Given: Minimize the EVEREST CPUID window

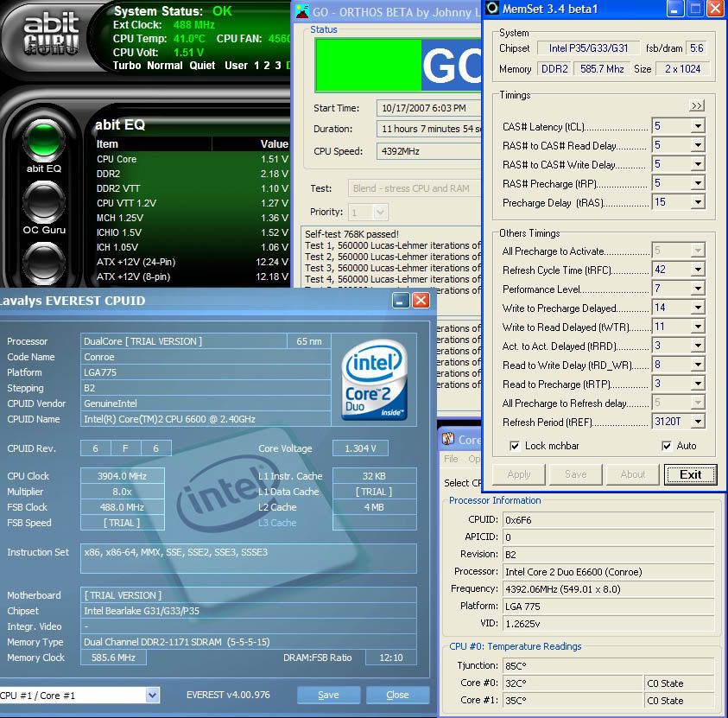Looking at the screenshot, I should [x=400, y=301].
